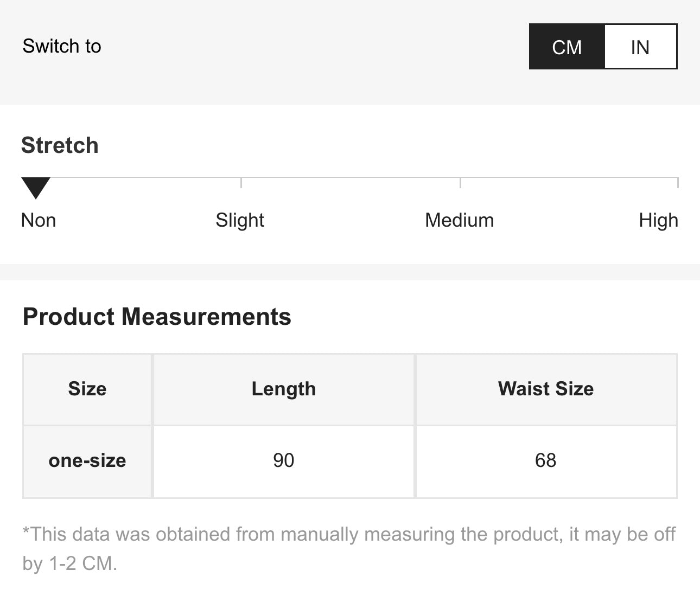Click the Waist Size column header
Viewport: 700px width, 609px height.
[x=546, y=389]
